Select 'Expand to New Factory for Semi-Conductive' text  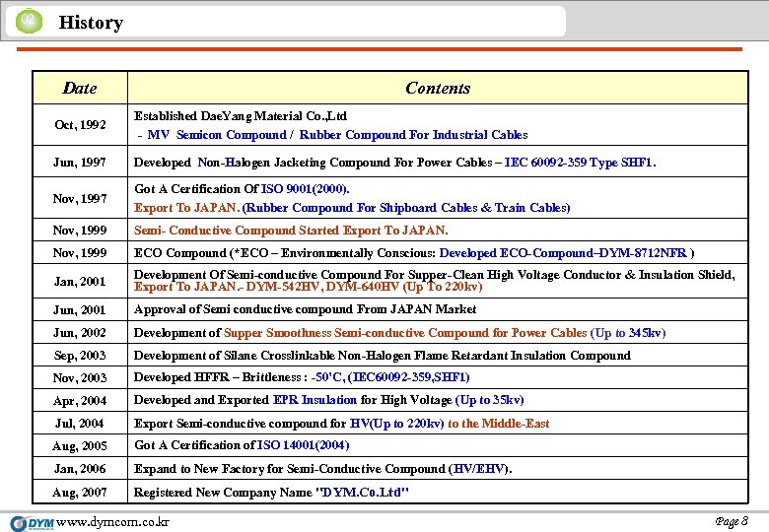tap(289, 469)
